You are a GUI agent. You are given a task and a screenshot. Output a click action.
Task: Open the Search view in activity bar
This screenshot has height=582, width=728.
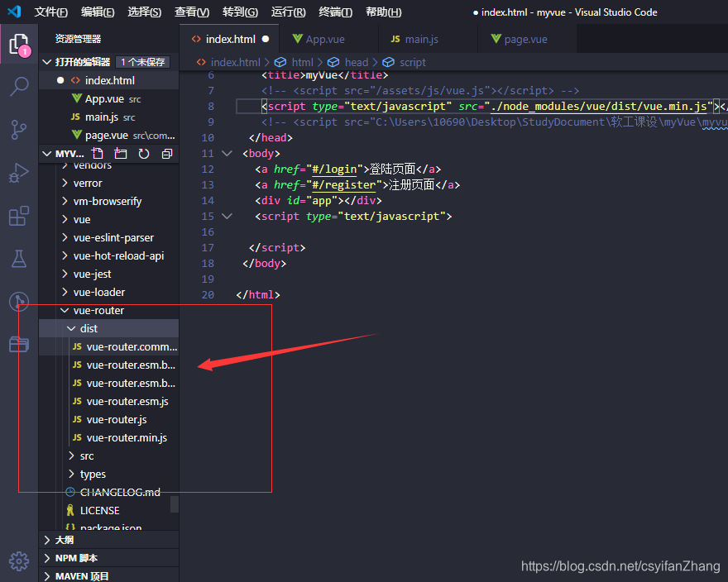tap(19, 86)
